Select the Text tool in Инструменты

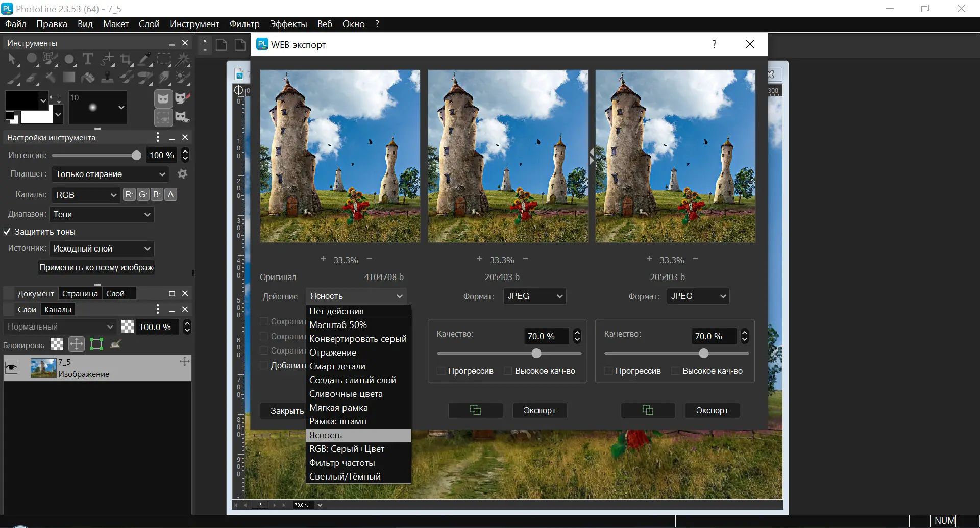88,59
